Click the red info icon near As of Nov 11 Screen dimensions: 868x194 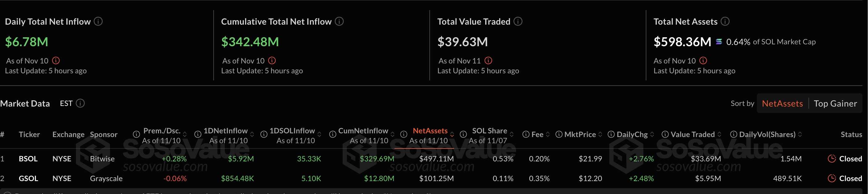coord(489,61)
